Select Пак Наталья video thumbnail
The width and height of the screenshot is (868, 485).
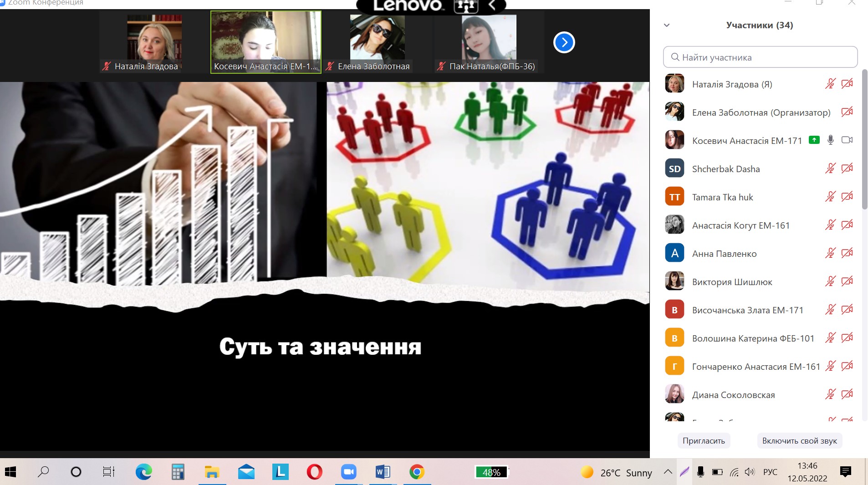click(x=489, y=42)
